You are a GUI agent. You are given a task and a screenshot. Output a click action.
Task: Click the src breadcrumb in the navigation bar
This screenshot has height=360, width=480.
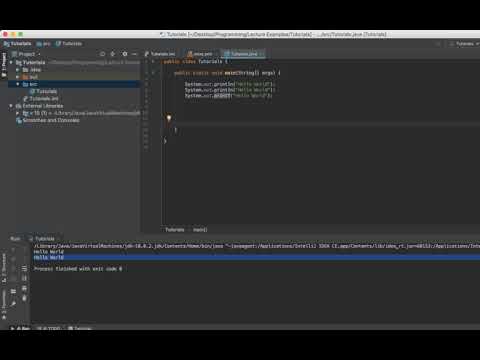[44, 44]
